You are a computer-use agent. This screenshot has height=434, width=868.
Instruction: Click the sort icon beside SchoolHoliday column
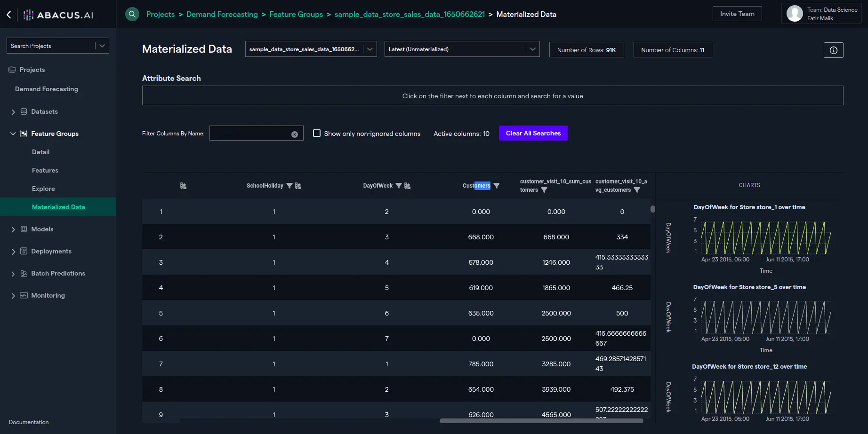point(297,185)
